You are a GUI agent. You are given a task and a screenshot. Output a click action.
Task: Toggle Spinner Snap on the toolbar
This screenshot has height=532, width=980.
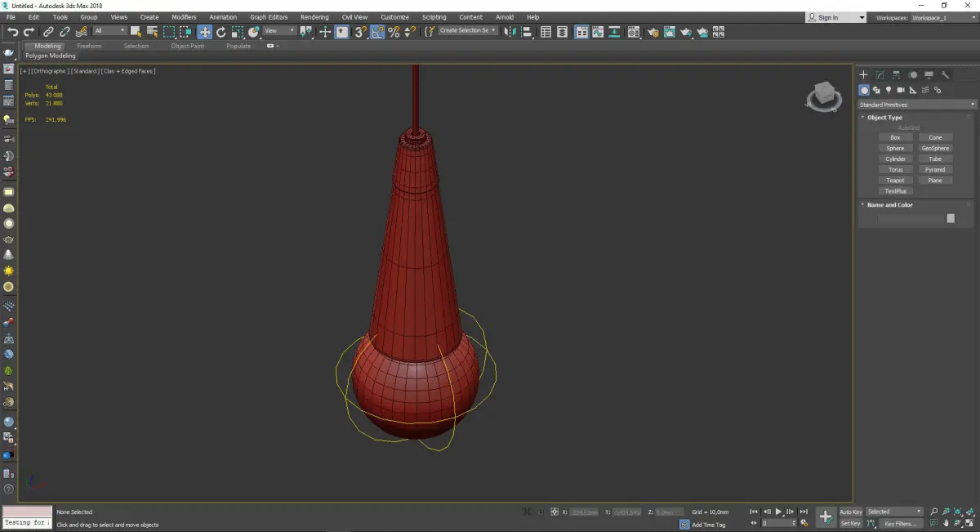(410, 32)
